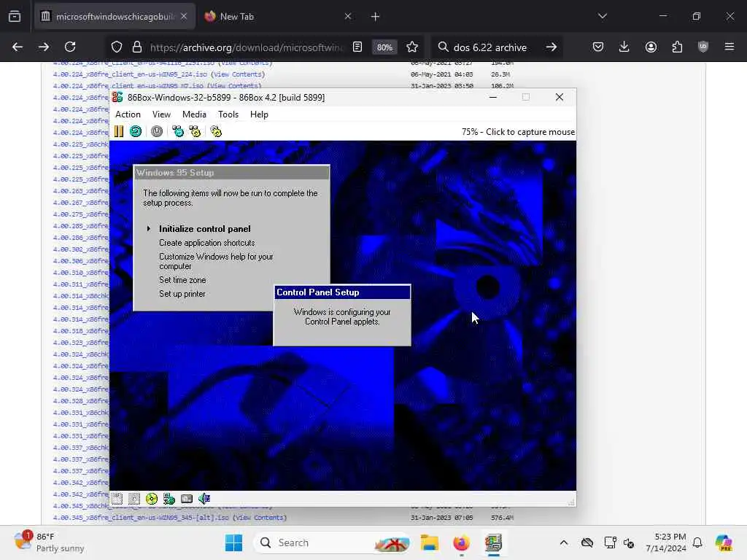
Task: Click the 86Box icon on the taskbar
Action: (494, 542)
